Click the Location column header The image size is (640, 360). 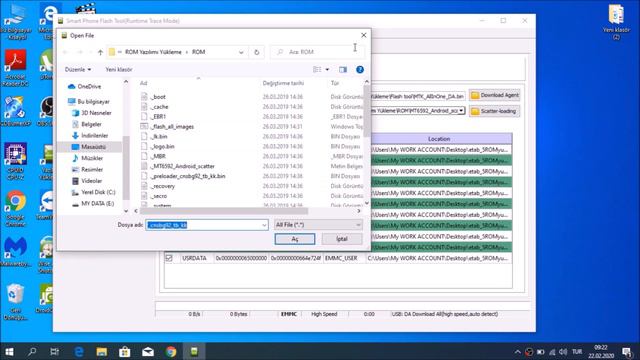439,139
